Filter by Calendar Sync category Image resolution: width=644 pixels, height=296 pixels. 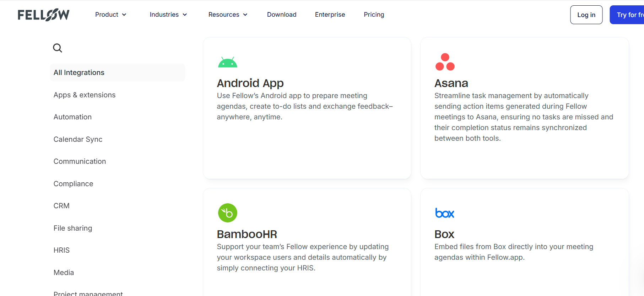point(78,139)
